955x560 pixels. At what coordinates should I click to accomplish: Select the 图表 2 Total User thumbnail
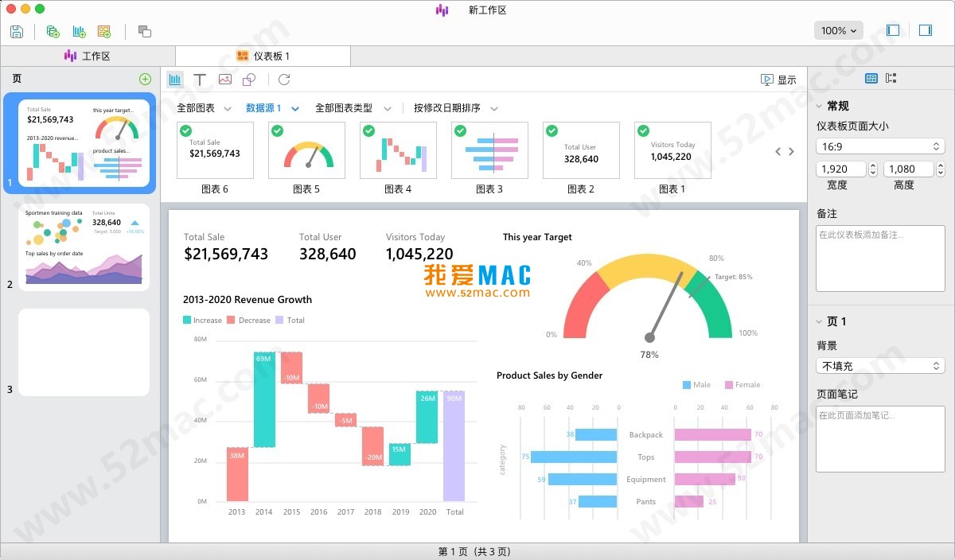pos(581,150)
